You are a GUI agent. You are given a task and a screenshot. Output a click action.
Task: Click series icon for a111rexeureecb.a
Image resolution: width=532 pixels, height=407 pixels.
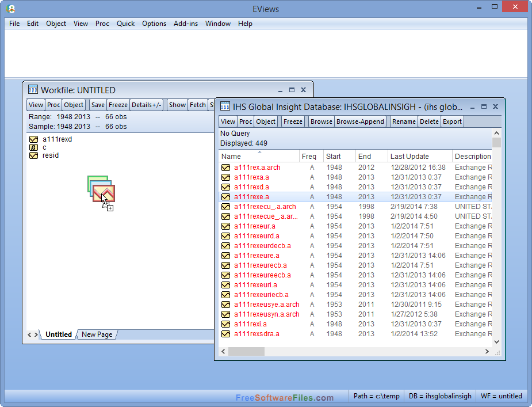[225, 275]
